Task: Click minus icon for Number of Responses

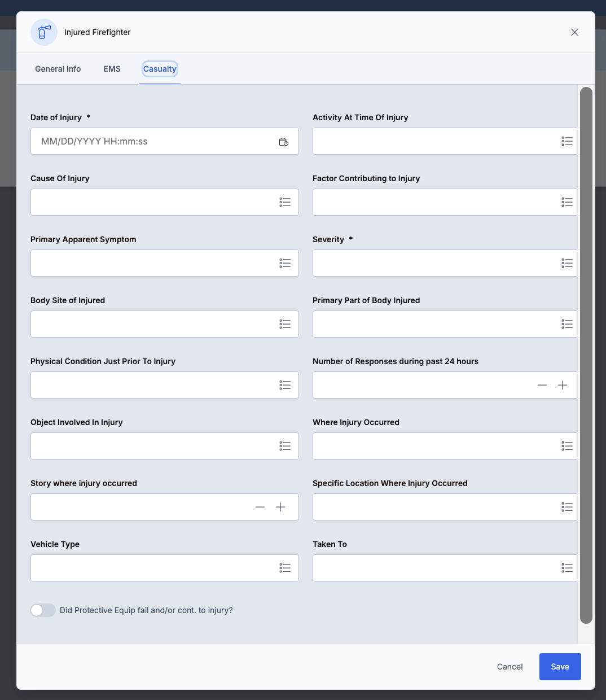Action: 542,385
